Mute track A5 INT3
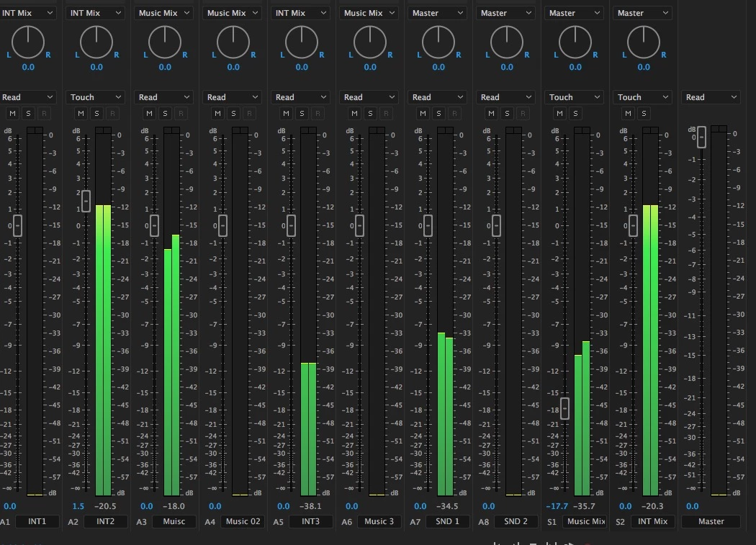 tap(287, 113)
